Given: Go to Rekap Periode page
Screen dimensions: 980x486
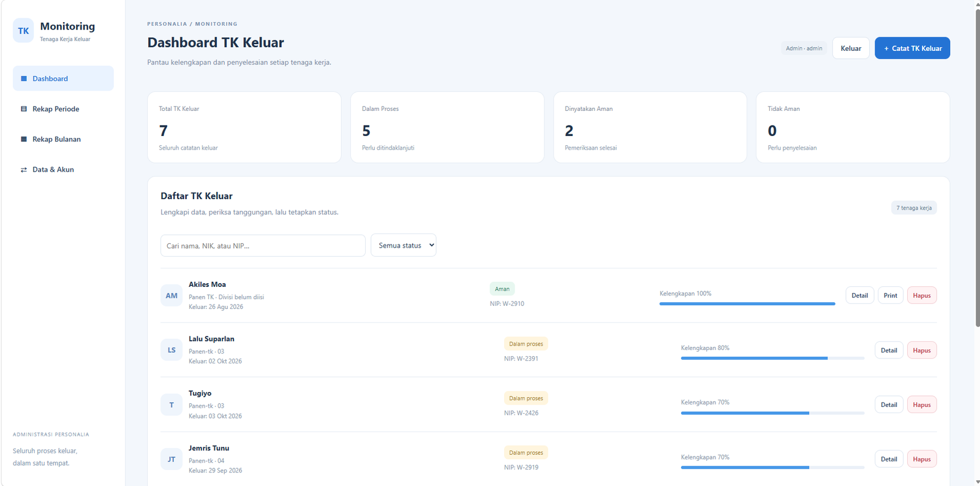Looking at the screenshot, I should [x=63, y=109].
